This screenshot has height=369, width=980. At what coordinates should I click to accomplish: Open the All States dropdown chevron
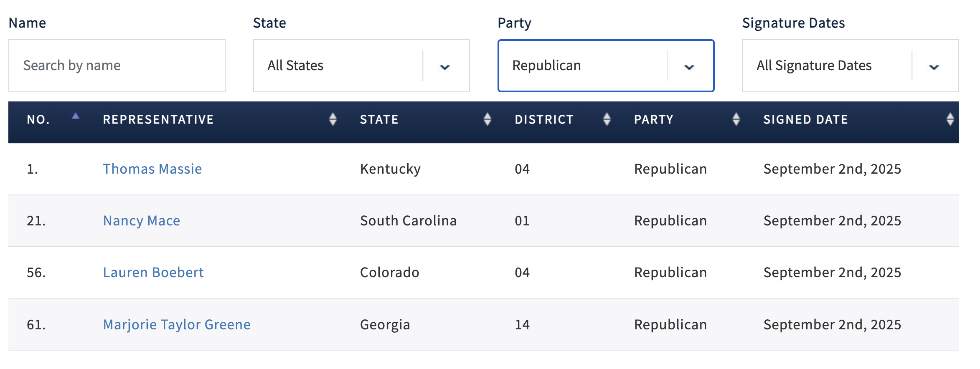pos(445,66)
